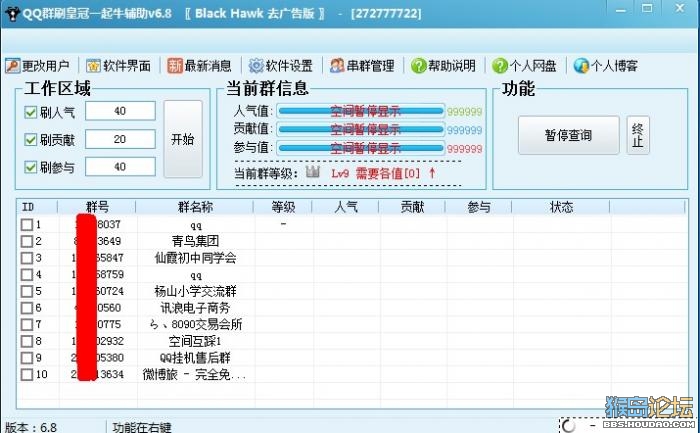Image resolution: width=700 pixels, height=433 pixels.
Task: Click the Lv9 需要各值[0] level text
Action: point(375,173)
